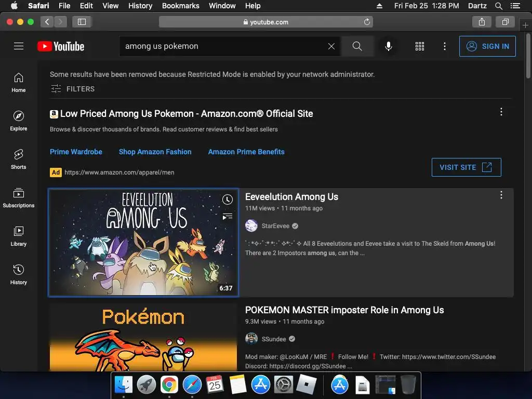Click the youtube.com address bar

[x=266, y=22]
